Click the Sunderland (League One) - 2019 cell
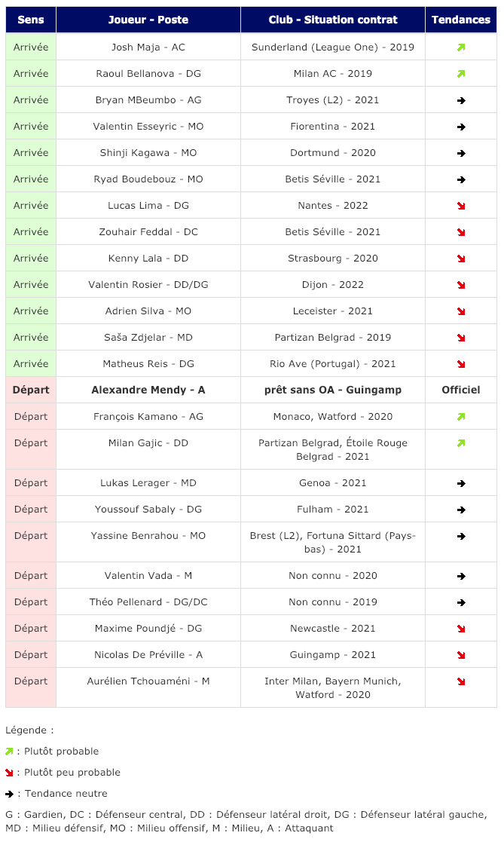The width and height of the screenshot is (504, 845). 333,47
